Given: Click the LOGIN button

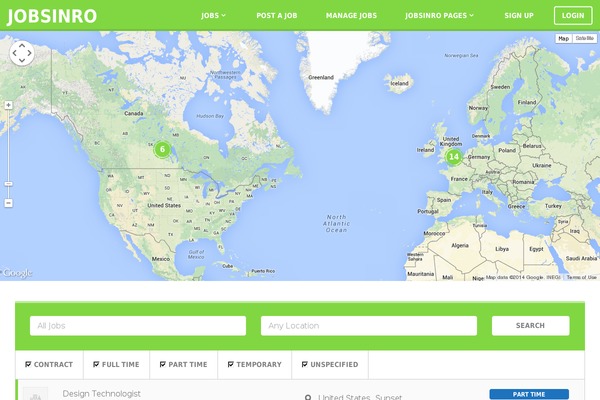Looking at the screenshot, I should tap(573, 16).
